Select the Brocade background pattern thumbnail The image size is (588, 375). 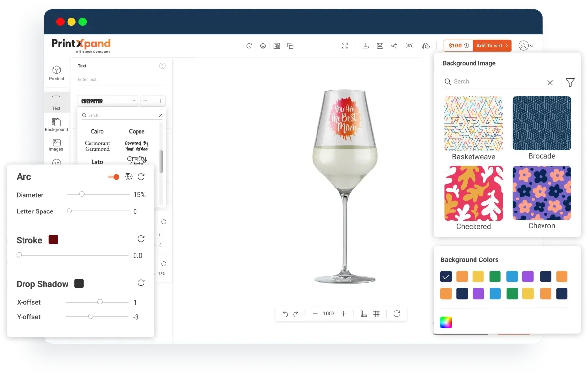tap(542, 123)
